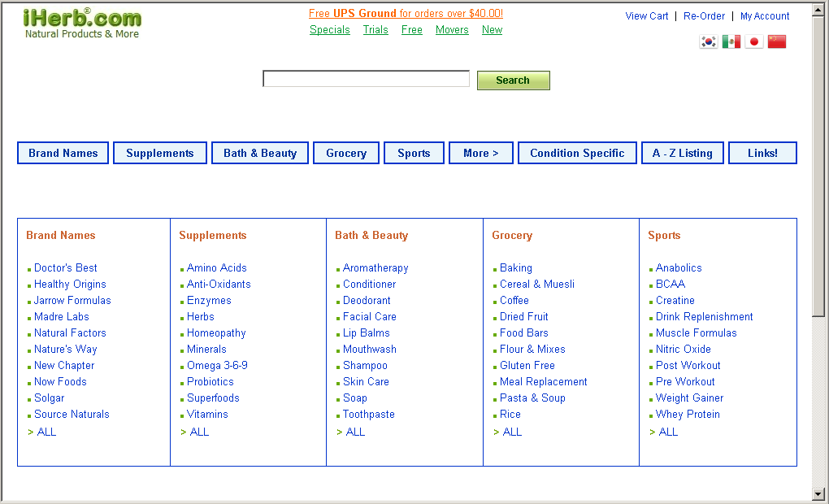This screenshot has width=829, height=504.
Task: Pick the Chinese flag language option
Action: [777, 41]
